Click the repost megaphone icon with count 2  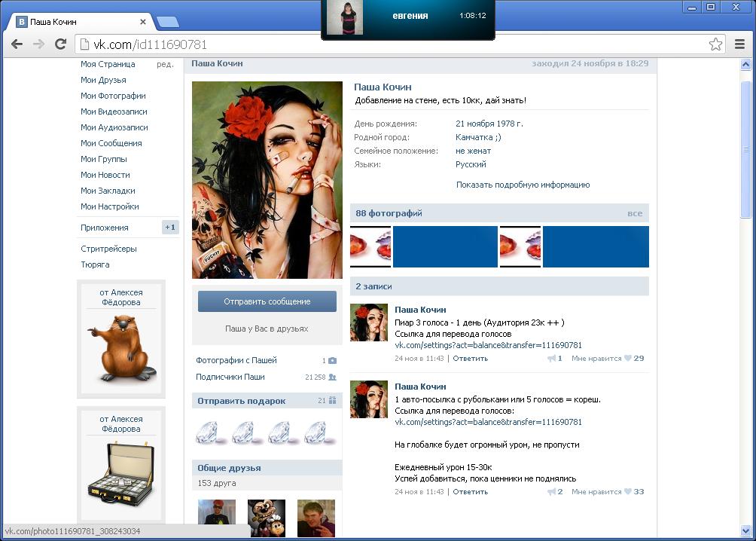click(552, 492)
